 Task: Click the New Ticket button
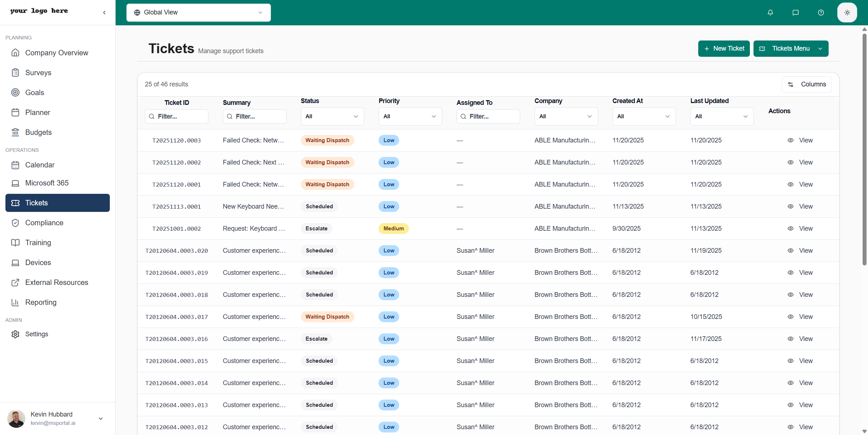pyautogui.click(x=724, y=48)
